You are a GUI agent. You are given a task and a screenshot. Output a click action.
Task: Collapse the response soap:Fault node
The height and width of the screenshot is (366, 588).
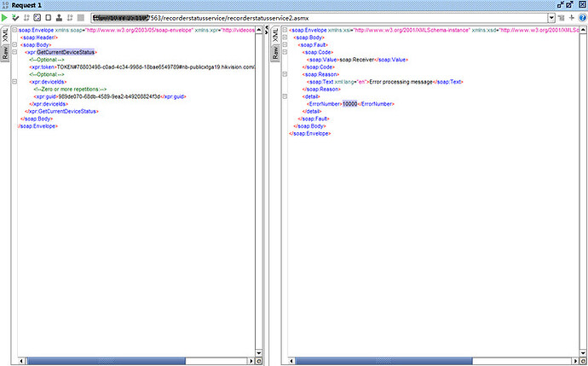pyautogui.click(x=284, y=45)
